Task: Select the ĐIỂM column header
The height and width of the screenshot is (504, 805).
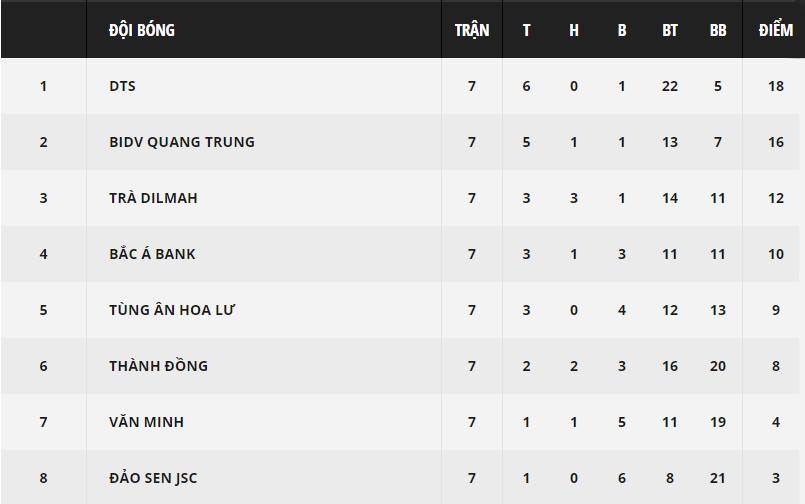Action: [776, 29]
